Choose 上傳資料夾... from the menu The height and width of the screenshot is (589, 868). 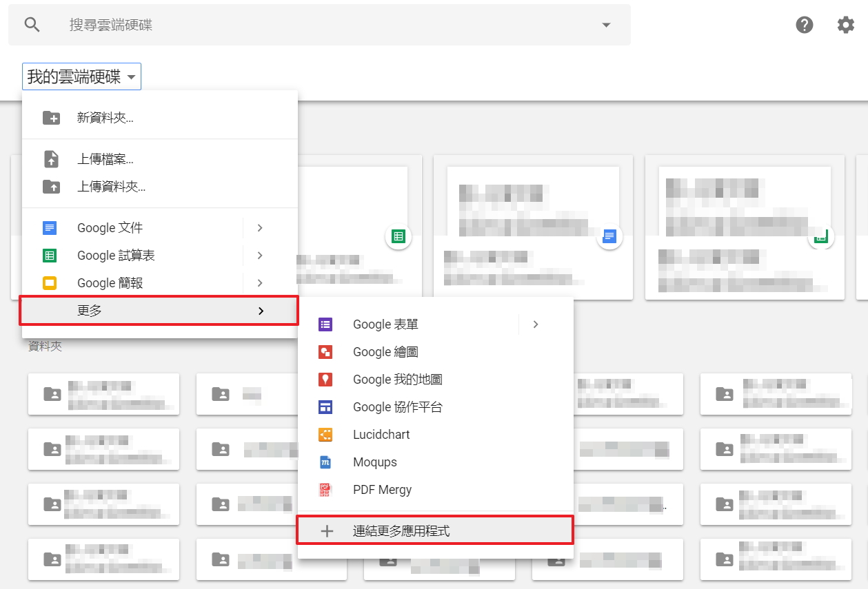pos(160,187)
